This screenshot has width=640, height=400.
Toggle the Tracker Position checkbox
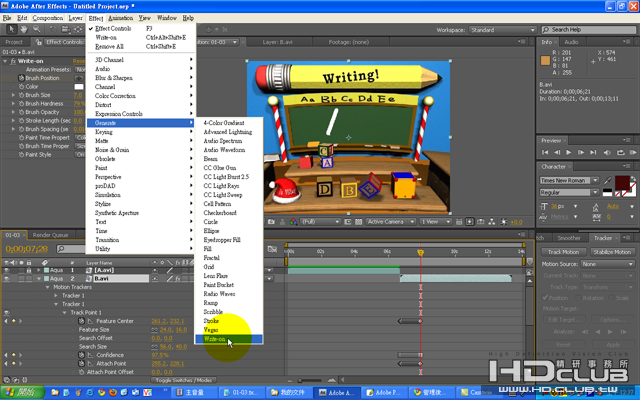(545, 298)
